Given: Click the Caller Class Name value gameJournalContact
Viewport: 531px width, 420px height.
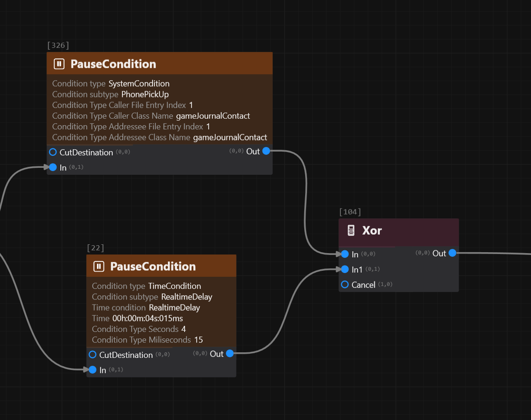Looking at the screenshot, I should click(x=213, y=116).
